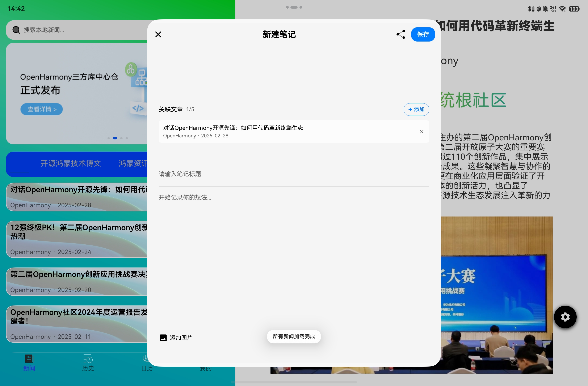
Task: Switch to the 开源鸿蒙技术博文 tab
Action: click(70, 163)
